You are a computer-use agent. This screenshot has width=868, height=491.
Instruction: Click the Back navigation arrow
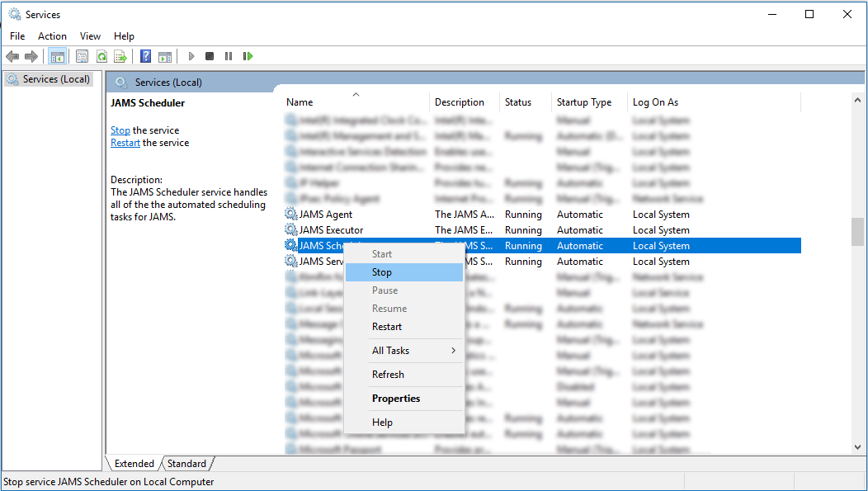pyautogui.click(x=12, y=56)
